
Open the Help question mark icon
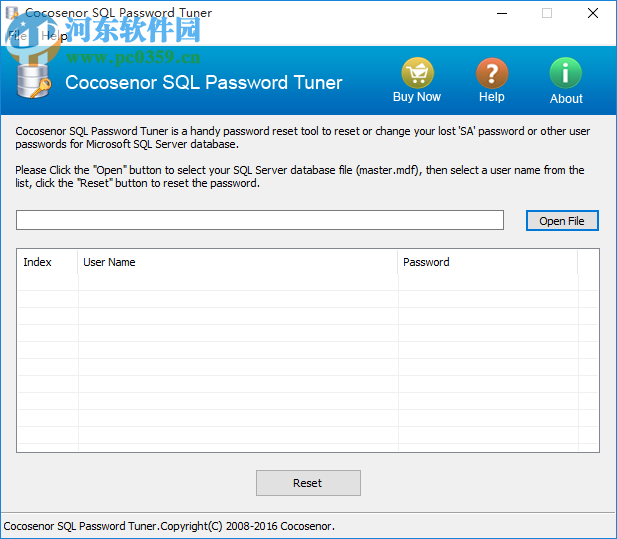tap(491, 73)
